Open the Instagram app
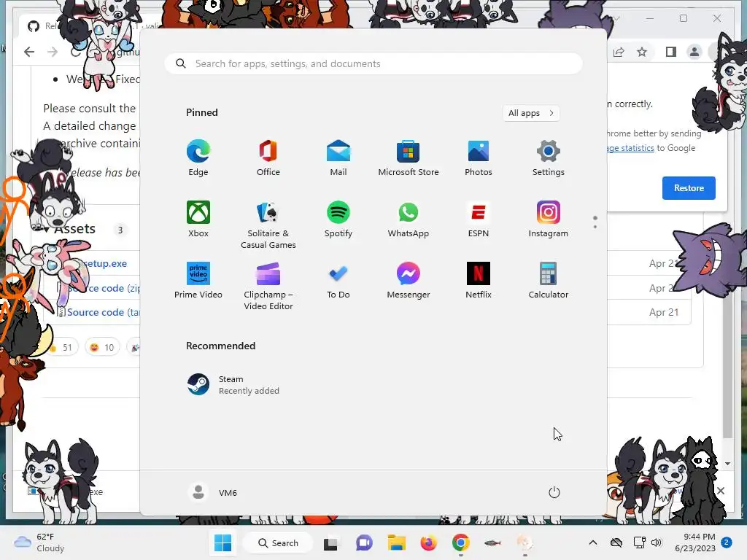 pyautogui.click(x=549, y=219)
